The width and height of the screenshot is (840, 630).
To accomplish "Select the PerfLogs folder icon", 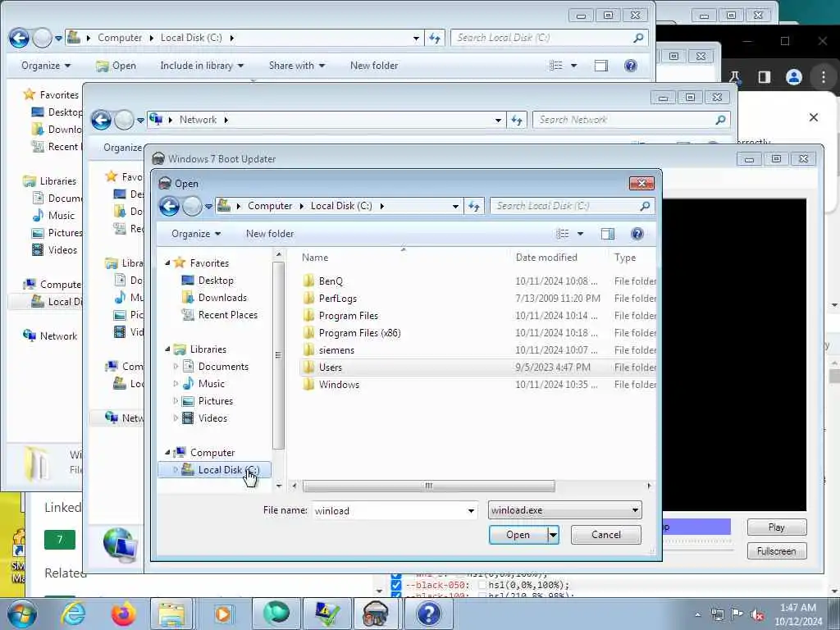I will pos(308,299).
